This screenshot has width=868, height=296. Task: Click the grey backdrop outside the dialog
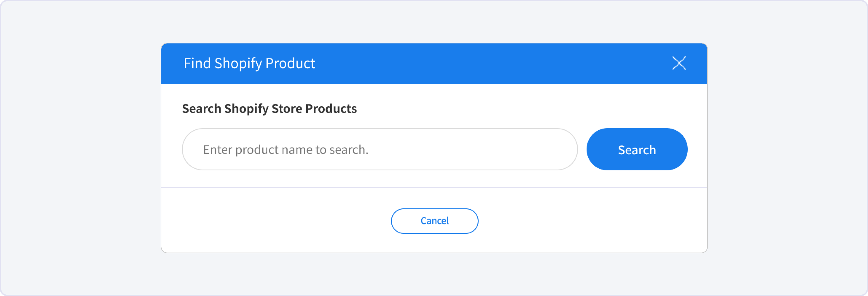(81, 148)
